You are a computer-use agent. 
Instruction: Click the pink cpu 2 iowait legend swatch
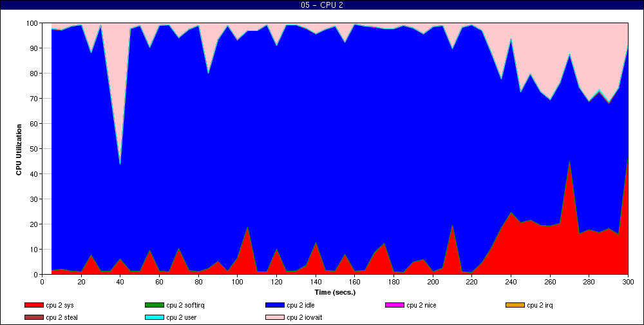tap(275, 318)
